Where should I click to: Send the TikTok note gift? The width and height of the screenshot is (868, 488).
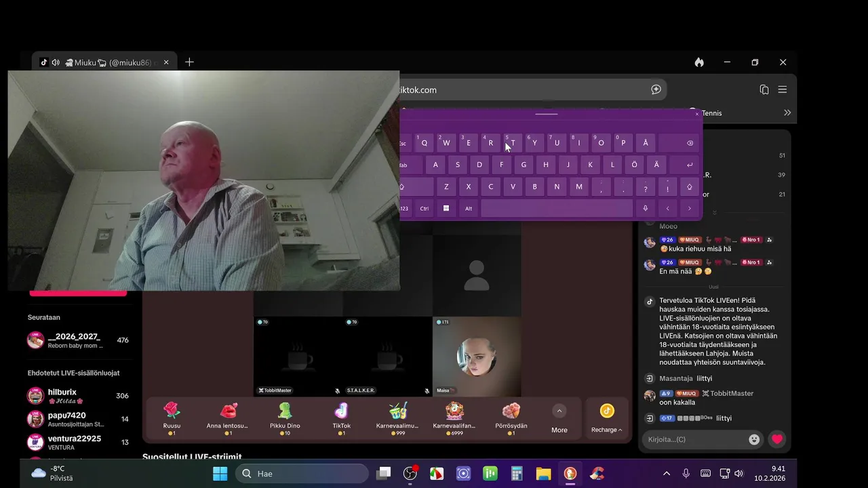click(x=341, y=418)
